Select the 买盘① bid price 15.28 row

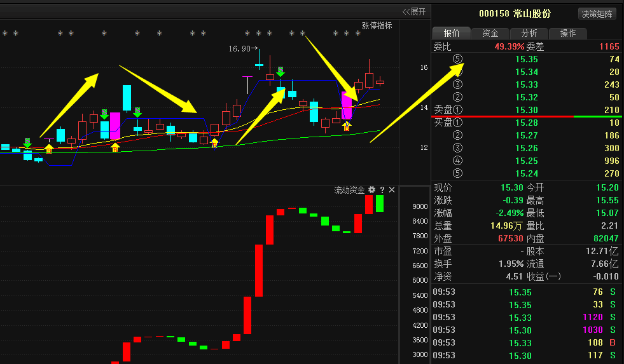tap(526, 123)
